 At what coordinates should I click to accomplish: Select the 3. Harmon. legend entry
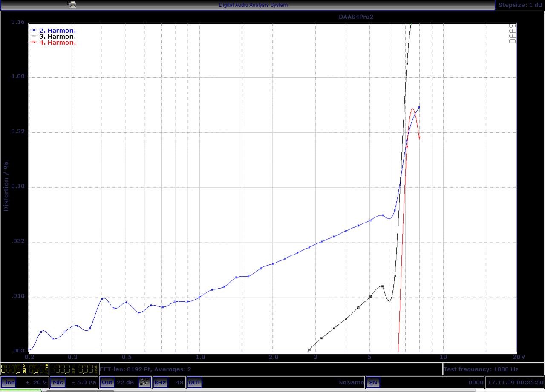(x=53, y=37)
